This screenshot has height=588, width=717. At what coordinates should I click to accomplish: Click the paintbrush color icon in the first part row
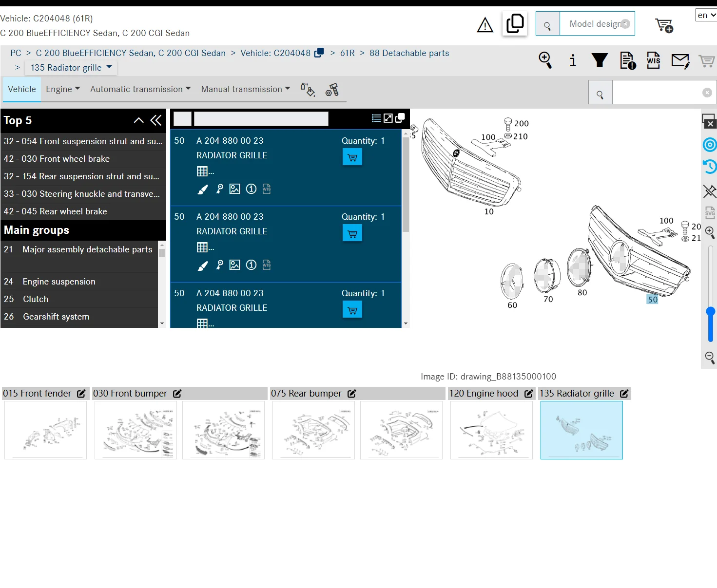click(203, 189)
